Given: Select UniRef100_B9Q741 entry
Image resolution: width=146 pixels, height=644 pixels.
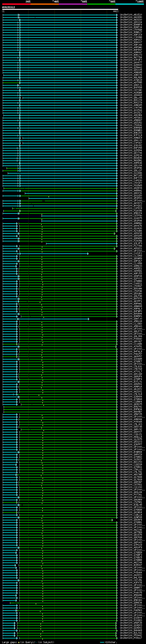Looking at the screenshot, I should tap(131, 407).
